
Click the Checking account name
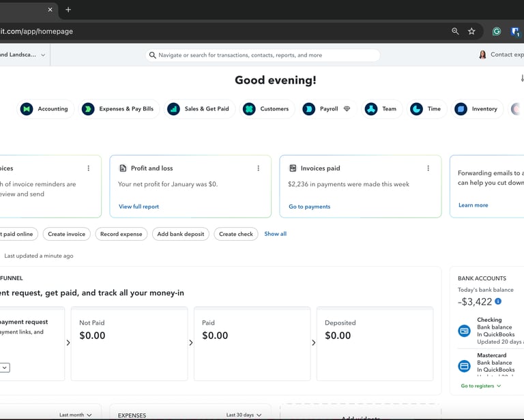[489, 320]
